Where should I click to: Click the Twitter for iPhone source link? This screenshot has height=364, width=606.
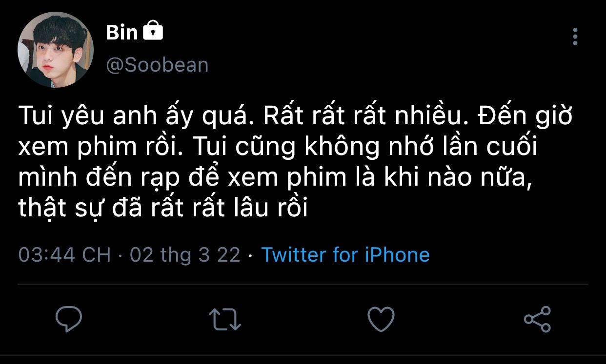pos(345,255)
